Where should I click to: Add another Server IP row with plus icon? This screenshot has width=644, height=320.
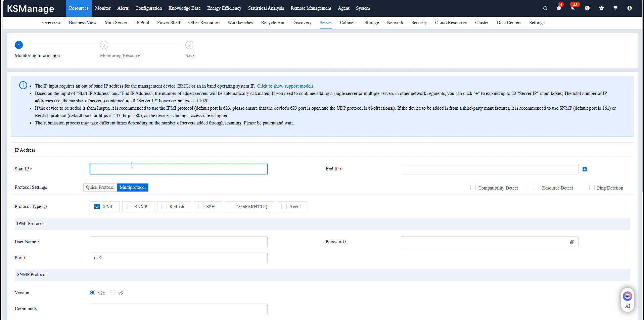click(x=584, y=169)
